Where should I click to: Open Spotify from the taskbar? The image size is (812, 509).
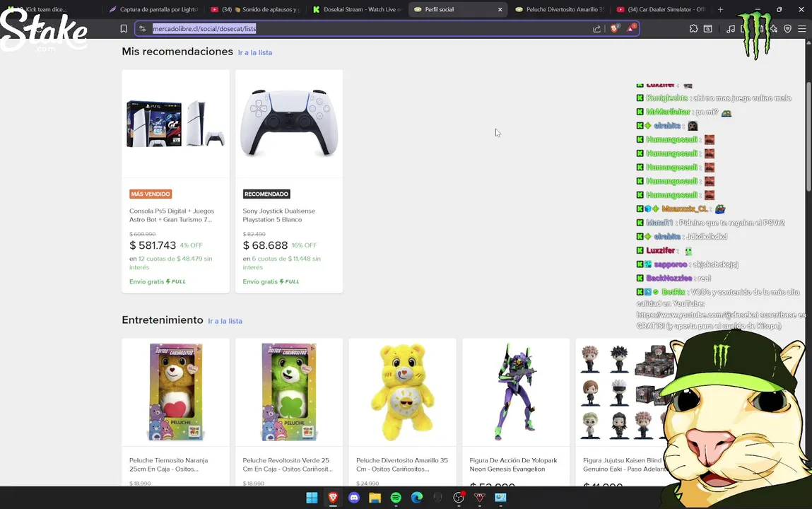tap(396, 498)
